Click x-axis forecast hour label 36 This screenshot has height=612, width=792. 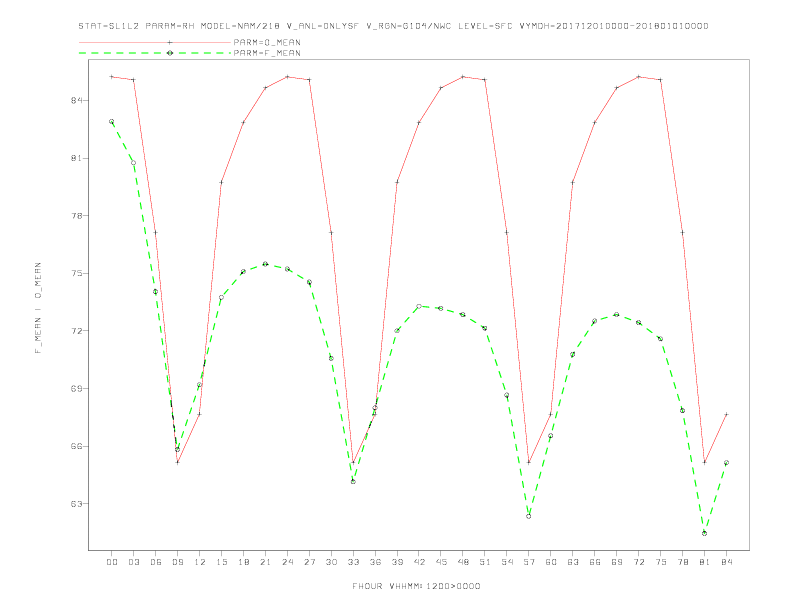click(375, 562)
